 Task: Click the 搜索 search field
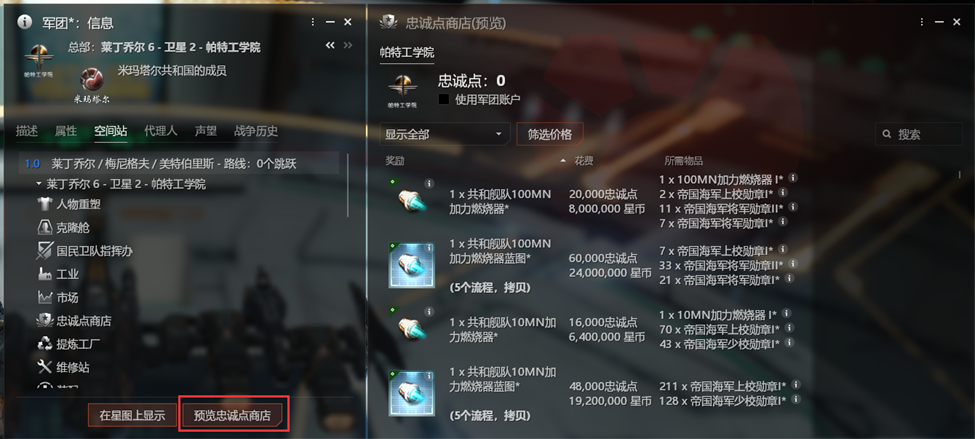pyautogui.click(x=919, y=134)
